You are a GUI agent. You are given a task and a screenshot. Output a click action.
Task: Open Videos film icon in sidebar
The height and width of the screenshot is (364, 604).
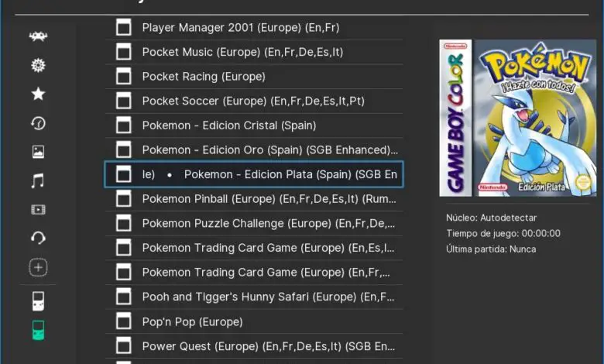coord(38,210)
